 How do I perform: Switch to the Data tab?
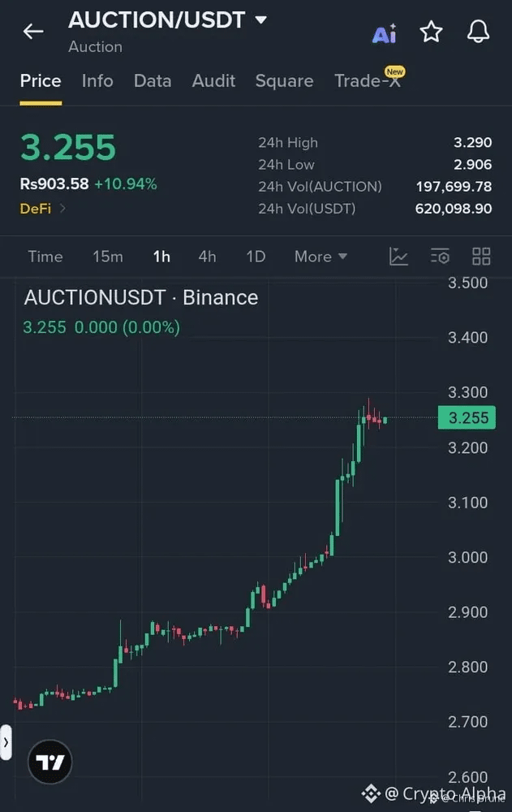pyautogui.click(x=153, y=80)
